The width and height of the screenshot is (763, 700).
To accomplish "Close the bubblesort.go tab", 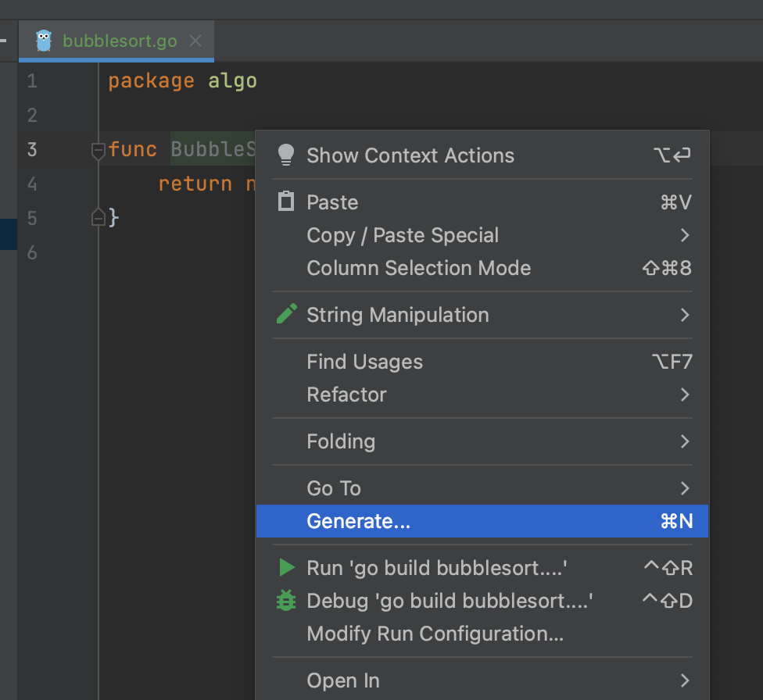I will 195,41.
